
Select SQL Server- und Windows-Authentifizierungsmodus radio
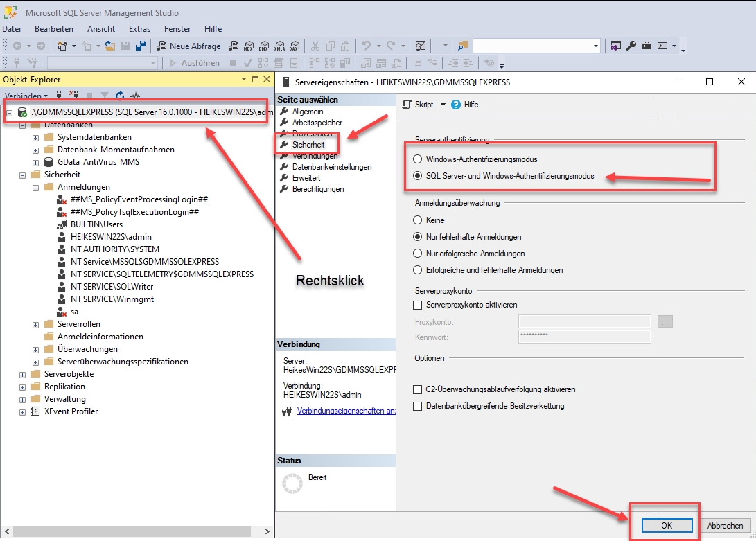[418, 176]
